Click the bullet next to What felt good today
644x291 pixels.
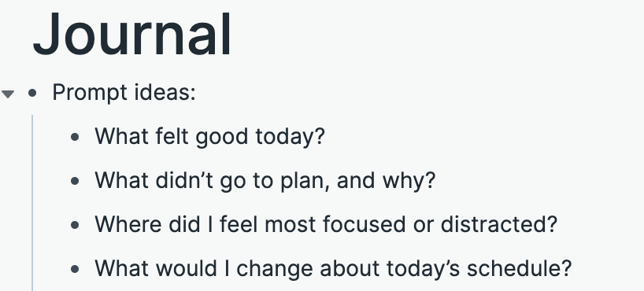coord(75,138)
